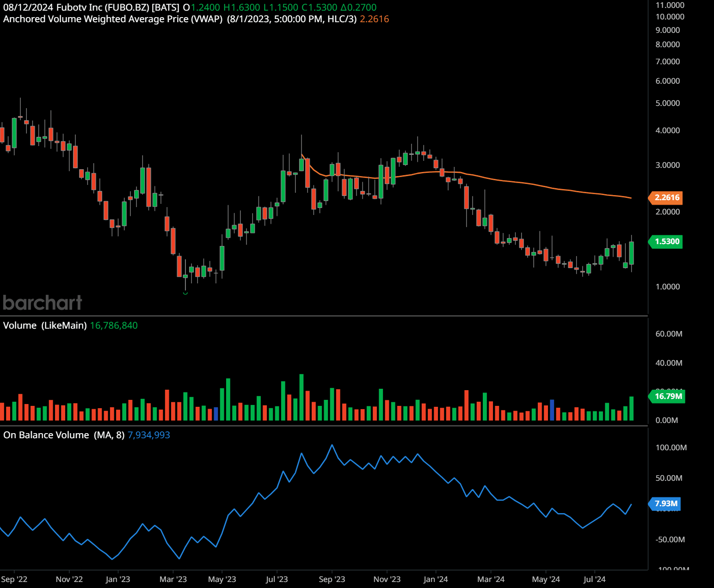Click the Mar '24 time axis label
The image size is (714, 588).
(x=491, y=579)
